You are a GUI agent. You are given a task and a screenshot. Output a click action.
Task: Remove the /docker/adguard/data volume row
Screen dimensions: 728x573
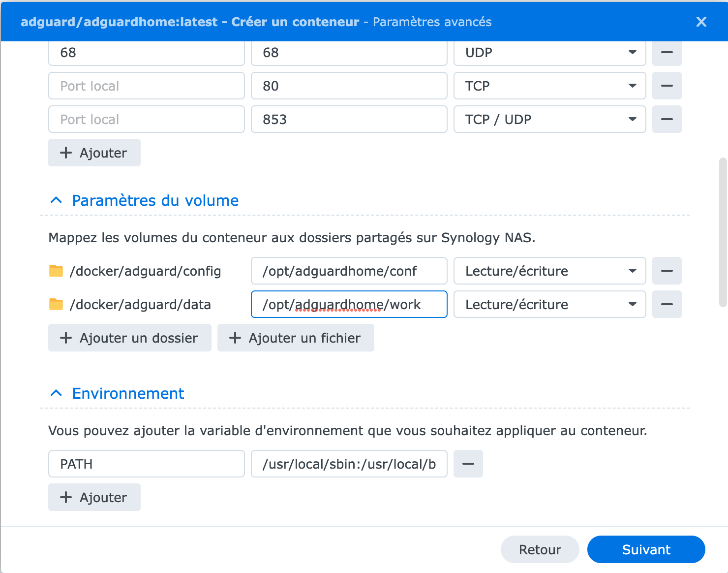pyautogui.click(x=667, y=304)
